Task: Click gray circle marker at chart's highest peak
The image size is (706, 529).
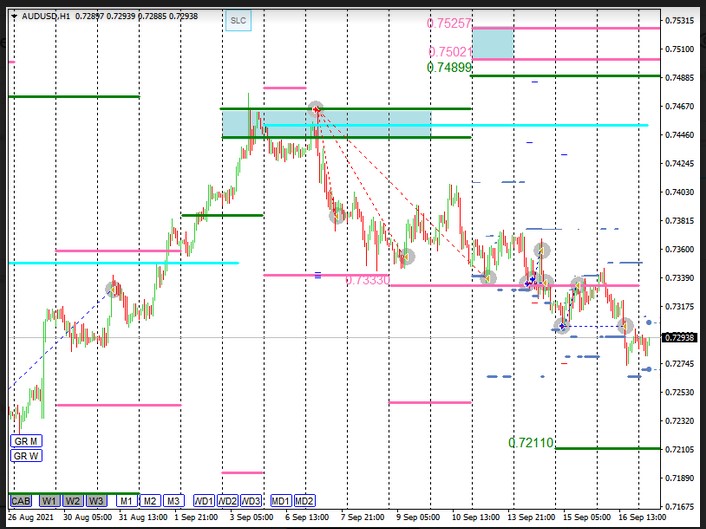Action: pyautogui.click(x=316, y=108)
